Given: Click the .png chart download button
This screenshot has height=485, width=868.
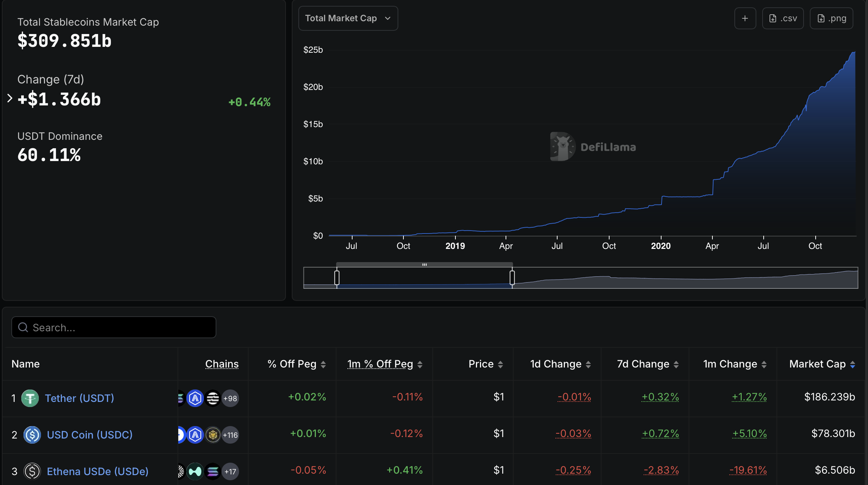Looking at the screenshot, I should point(831,18).
